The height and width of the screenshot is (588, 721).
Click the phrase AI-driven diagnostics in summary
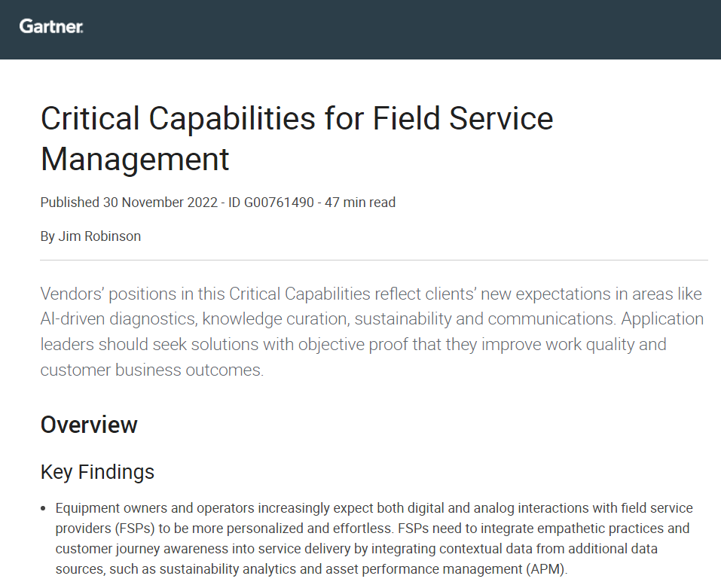coord(118,318)
